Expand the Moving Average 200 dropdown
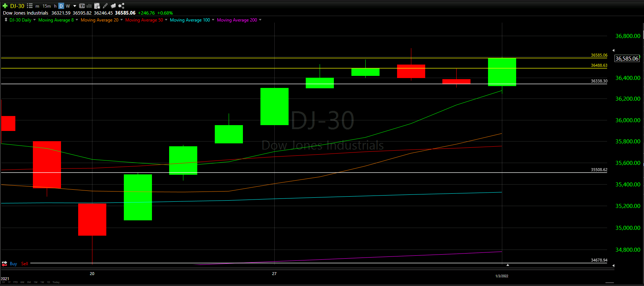Image resolution: width=644 pixels, height=286 pixels. 260,20
